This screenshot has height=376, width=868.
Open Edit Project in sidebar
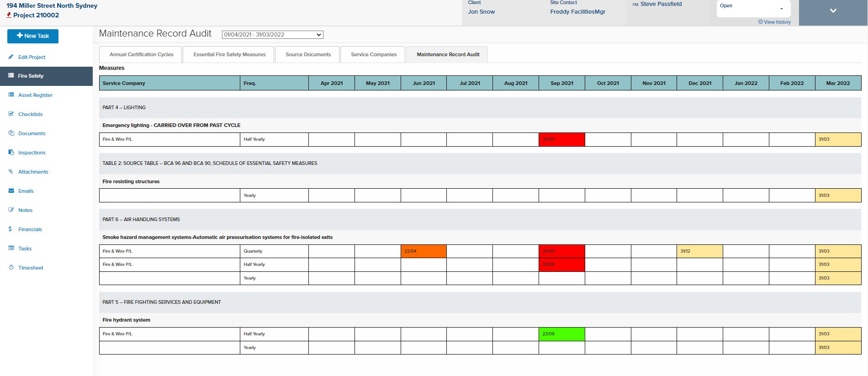pos(32,57)
